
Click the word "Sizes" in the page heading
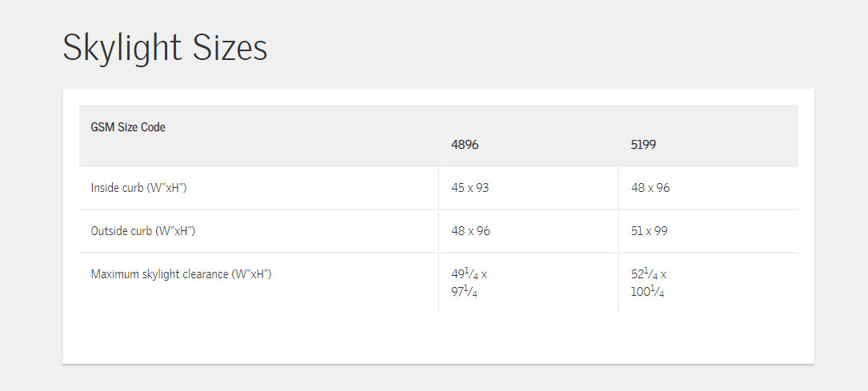230,48
